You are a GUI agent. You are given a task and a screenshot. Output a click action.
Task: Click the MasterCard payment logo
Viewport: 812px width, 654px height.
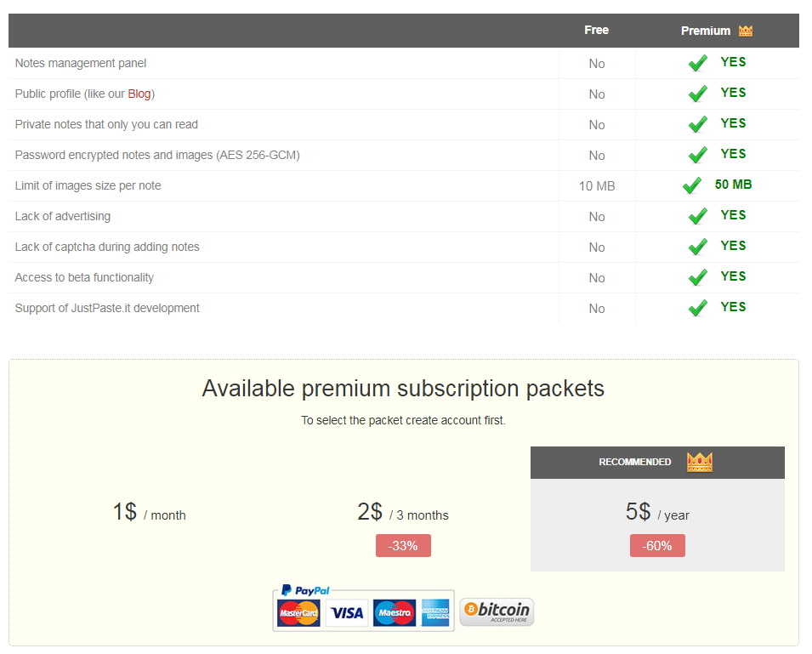pyautogui.click(x=298, y=612)
